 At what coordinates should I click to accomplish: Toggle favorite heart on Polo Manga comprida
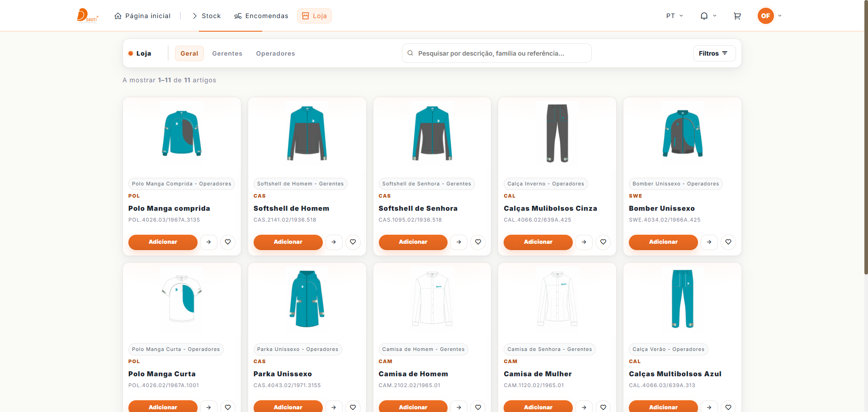pos(228,242)
